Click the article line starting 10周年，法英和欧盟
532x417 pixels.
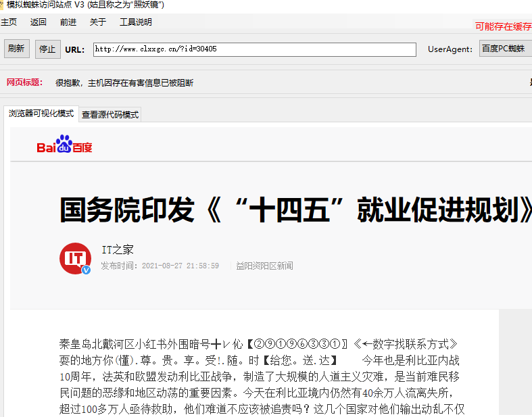[260, 376]
